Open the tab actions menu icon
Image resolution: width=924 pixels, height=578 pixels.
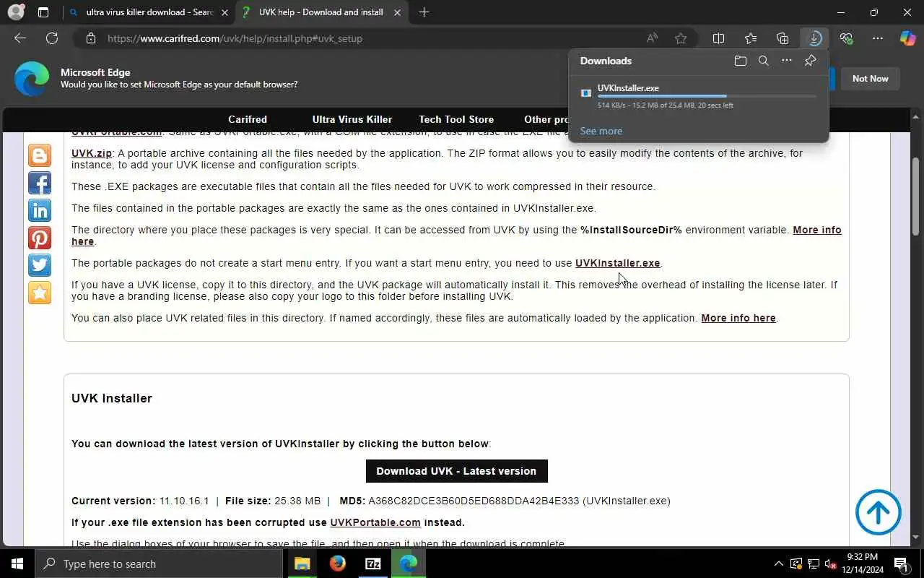point(43,12)
